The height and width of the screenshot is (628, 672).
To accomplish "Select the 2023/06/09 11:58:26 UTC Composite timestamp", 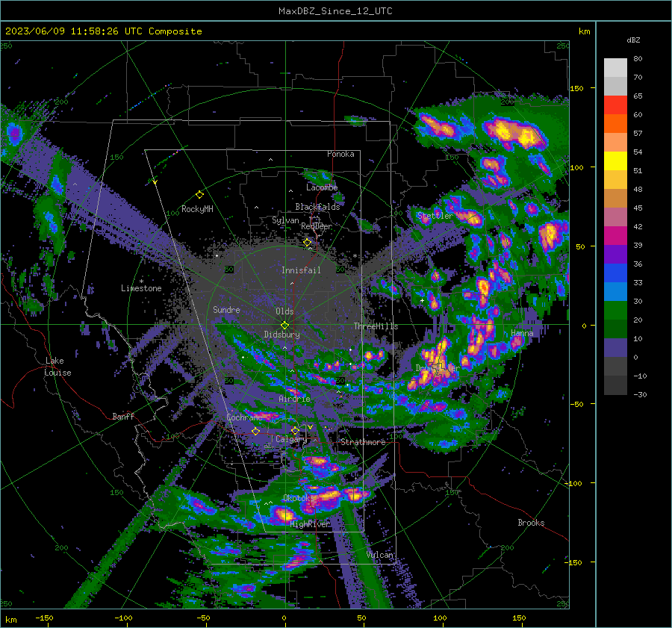I will (103, 31).
